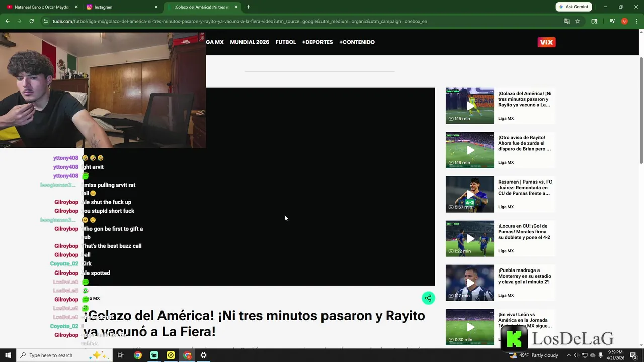Open Settings gear on the taskbar
Image resolution: width=644 pixels, height=362 pixels.
[x=203, y=355]
